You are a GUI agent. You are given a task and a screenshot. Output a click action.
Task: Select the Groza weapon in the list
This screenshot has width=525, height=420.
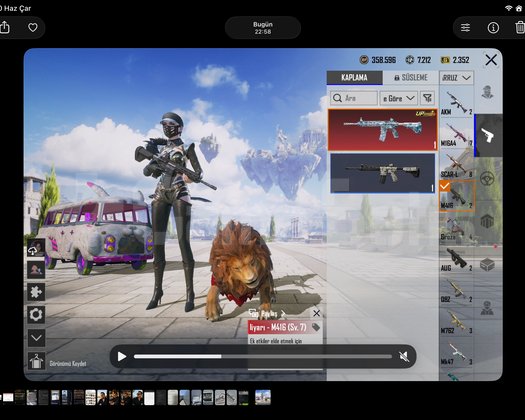click(x=456, y=228)
